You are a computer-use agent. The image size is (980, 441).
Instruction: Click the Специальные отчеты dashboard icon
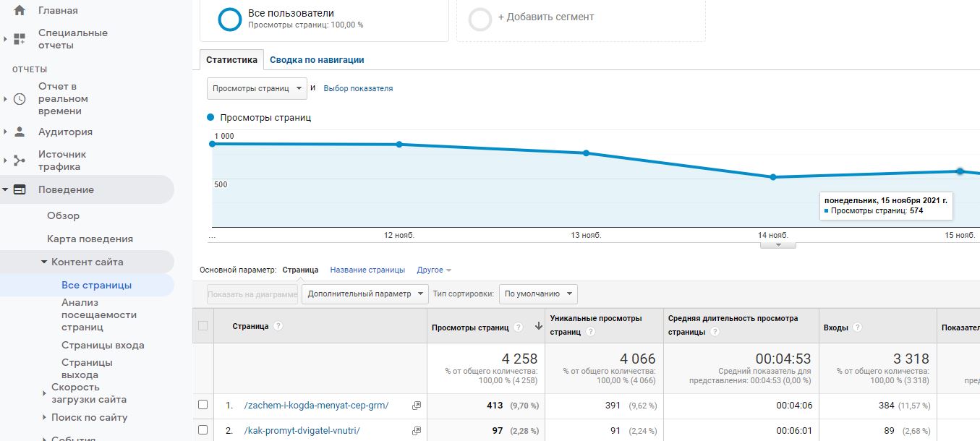click(20, 39)
